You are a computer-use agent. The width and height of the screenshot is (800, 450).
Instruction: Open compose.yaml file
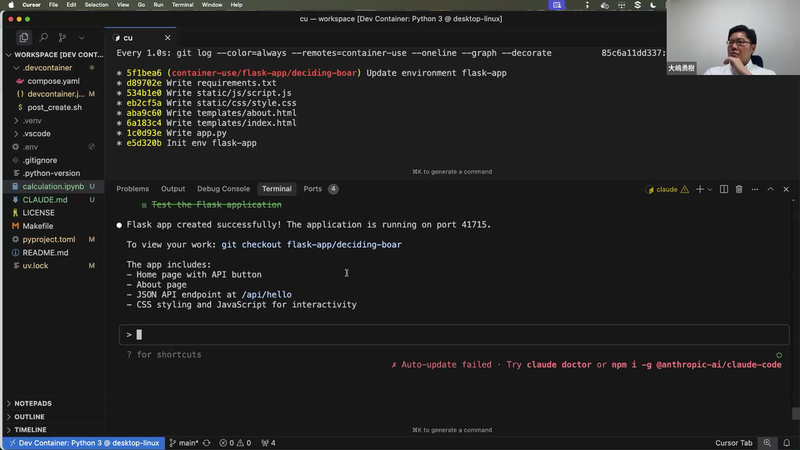pos(54,81)
